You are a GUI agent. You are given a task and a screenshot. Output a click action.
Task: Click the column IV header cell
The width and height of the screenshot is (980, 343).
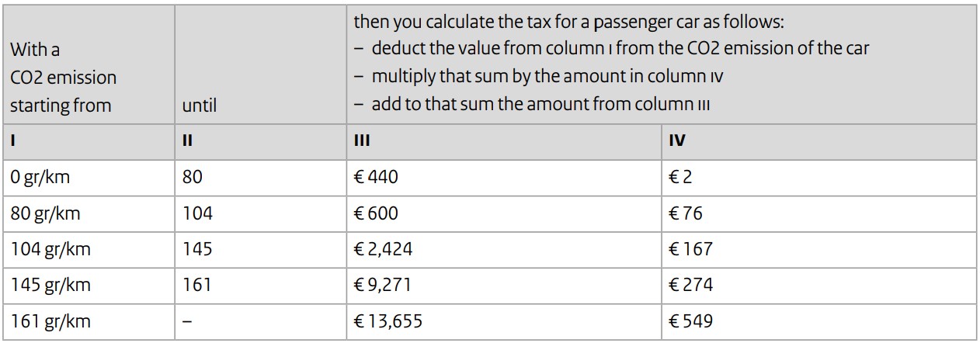pos(819,142)
